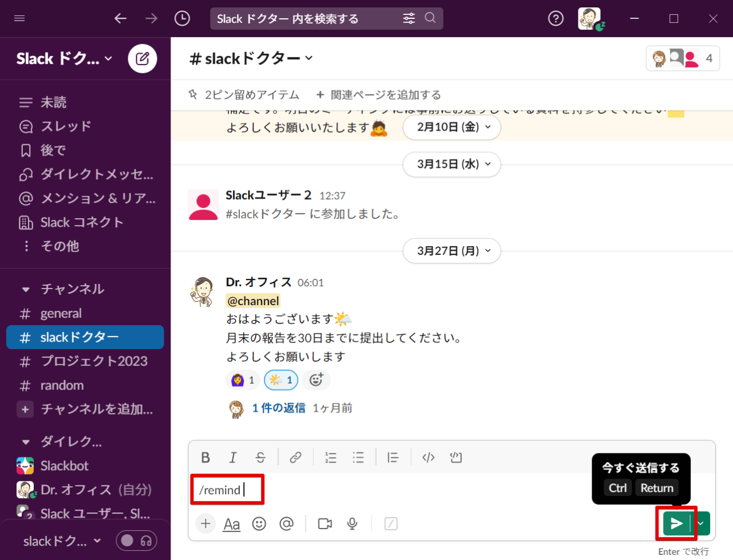This screenshot has width=733, height=560.
Task: Apply code block formatting
Action: tap(456, 457)
